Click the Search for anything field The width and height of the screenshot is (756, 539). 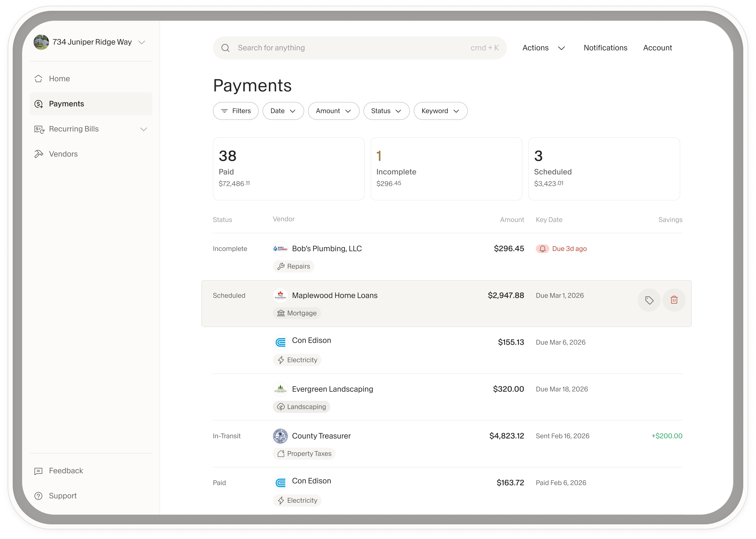click(x=352, y=48)
